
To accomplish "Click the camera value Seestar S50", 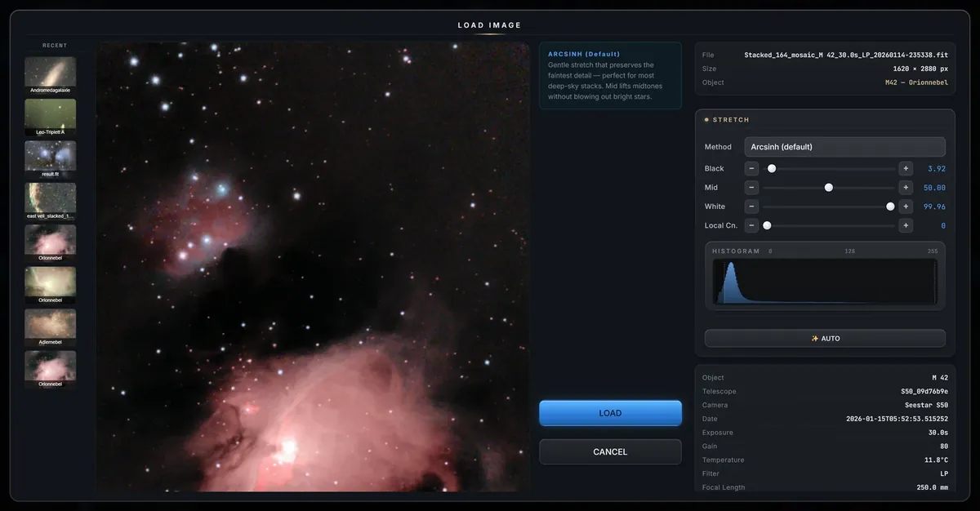I will (x=925, y=405).
